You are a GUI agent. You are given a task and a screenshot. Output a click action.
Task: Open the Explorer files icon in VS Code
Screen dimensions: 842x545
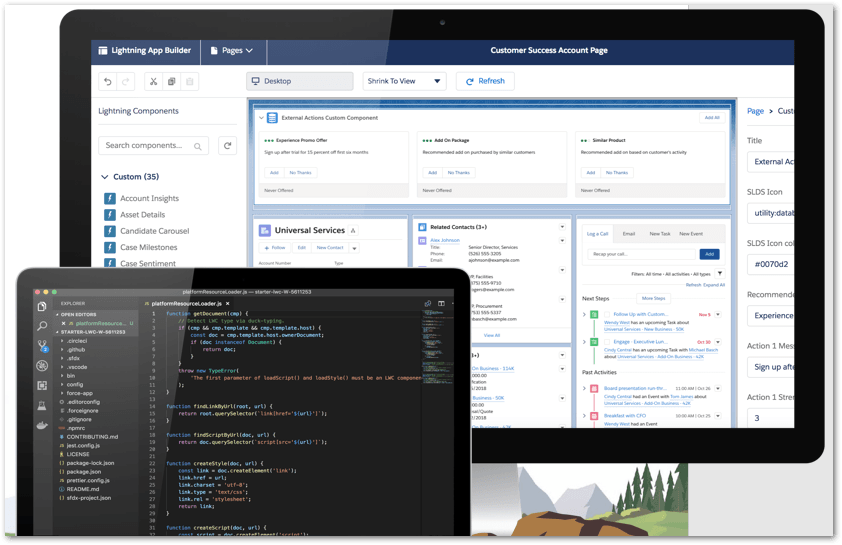[x=42, y=306]
